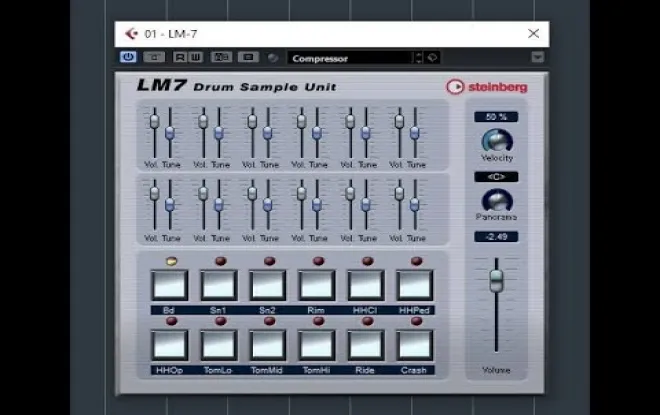This screenshot has height=415, width=660.
Task: Click the TomMid pad Vol slider handle
Action: (252, 193)
